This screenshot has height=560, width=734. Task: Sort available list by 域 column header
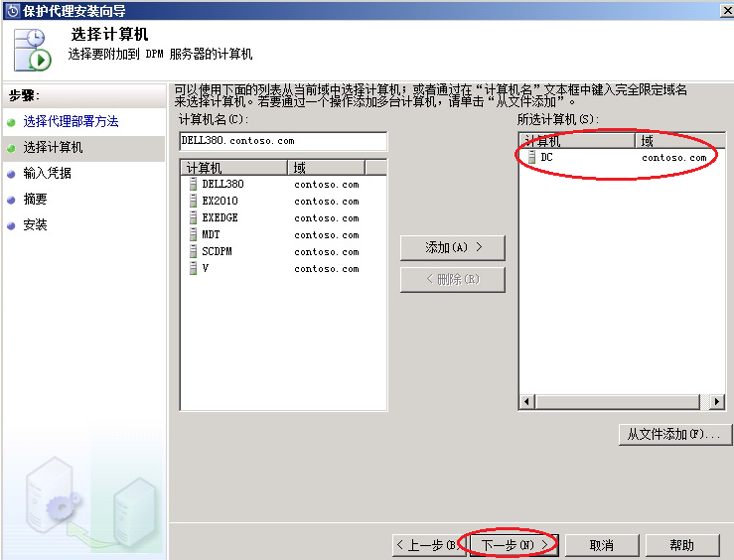click(x=326, y=168)
